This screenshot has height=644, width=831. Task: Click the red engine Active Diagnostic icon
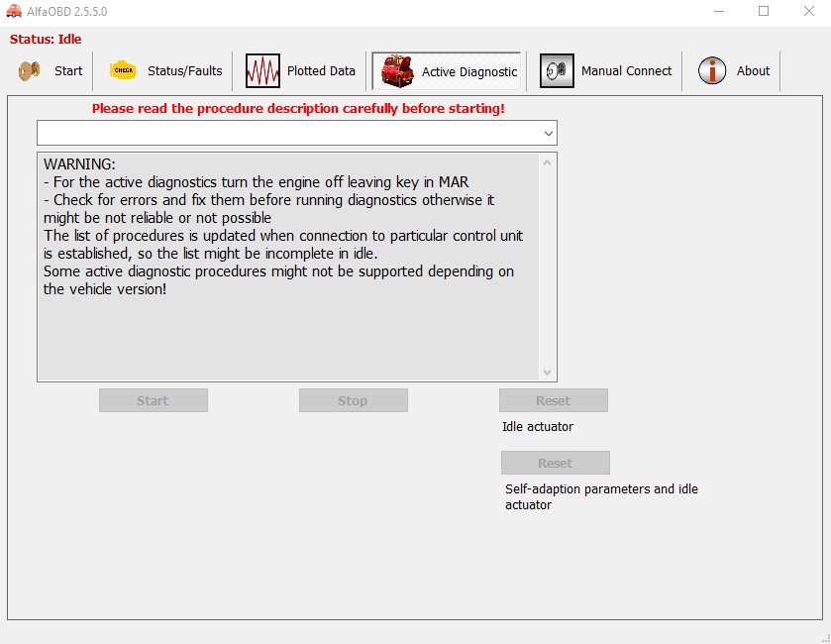click(x=397, y=71)
